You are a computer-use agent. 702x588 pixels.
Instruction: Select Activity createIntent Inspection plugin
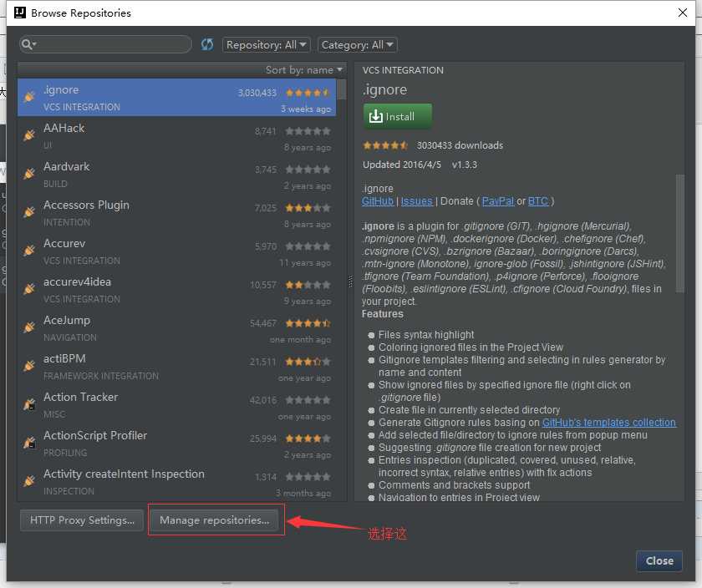pos(177,481)
